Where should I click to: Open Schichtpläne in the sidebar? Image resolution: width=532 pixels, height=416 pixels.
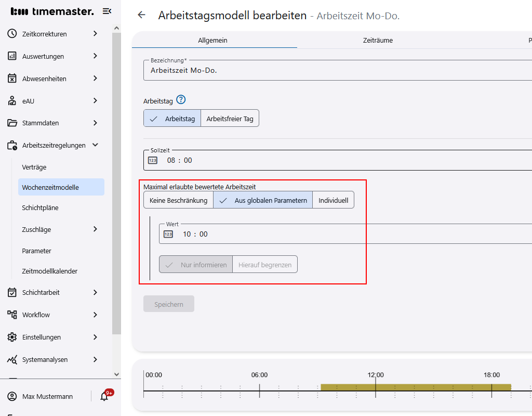click(x=40, y=207)
